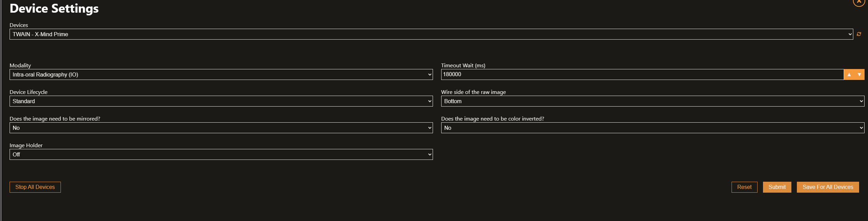Click the Timeout Wait (ms) label
868x221 pixels.
(463, 66)
